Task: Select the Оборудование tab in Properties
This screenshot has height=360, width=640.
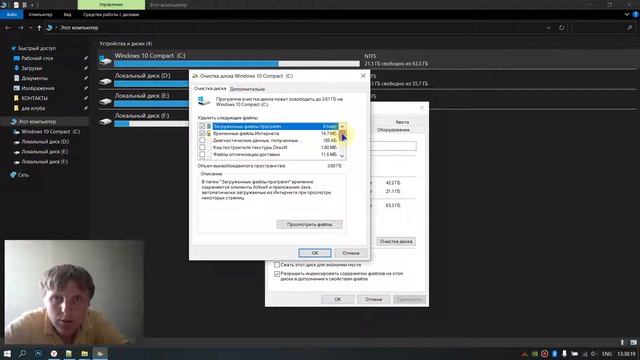Action: point(393,130)
